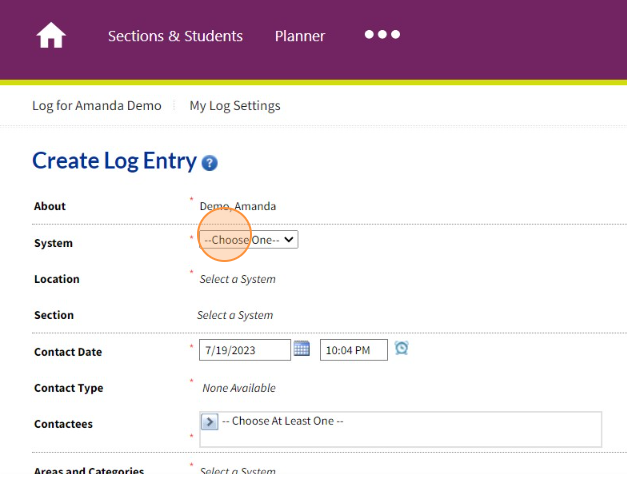This screenshot has width=627, height=480.
Task: Click the Location field label
Action: pos(57,279)
